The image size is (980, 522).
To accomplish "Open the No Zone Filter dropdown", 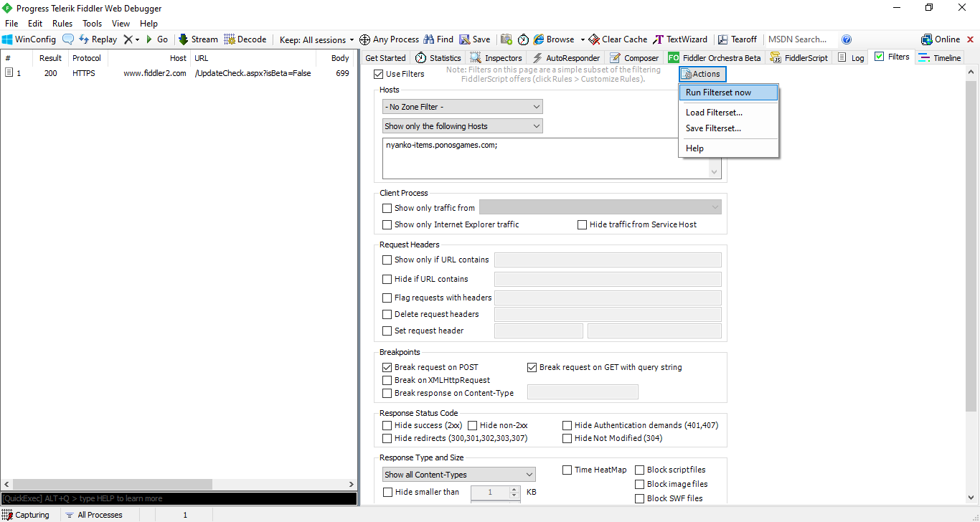I will point(463,107).
